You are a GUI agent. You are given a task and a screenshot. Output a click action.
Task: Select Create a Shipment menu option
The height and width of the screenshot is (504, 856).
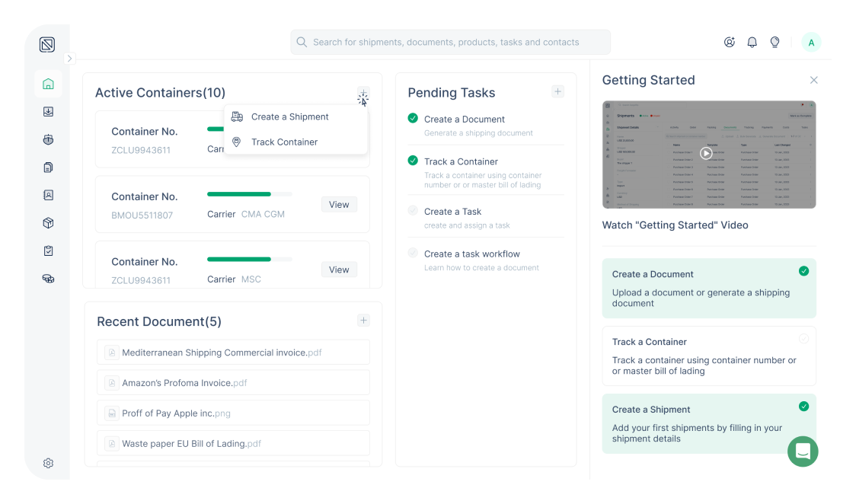[x=289, y=116]
